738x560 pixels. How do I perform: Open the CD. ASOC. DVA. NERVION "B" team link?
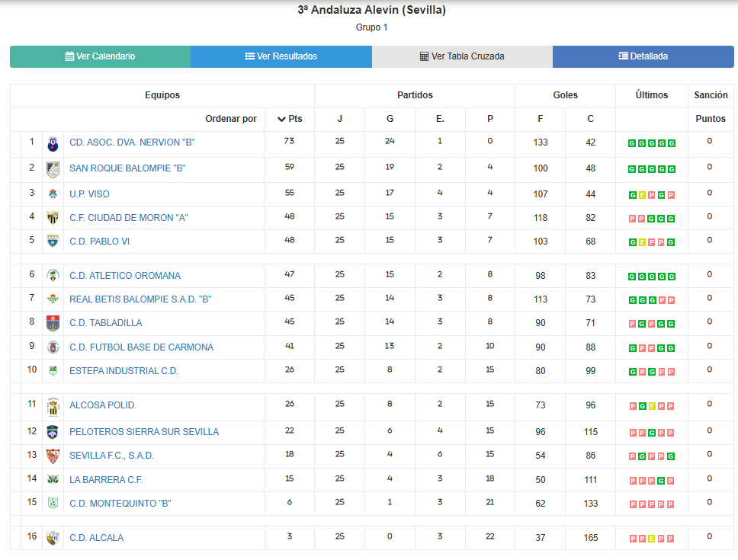[132, 142]
